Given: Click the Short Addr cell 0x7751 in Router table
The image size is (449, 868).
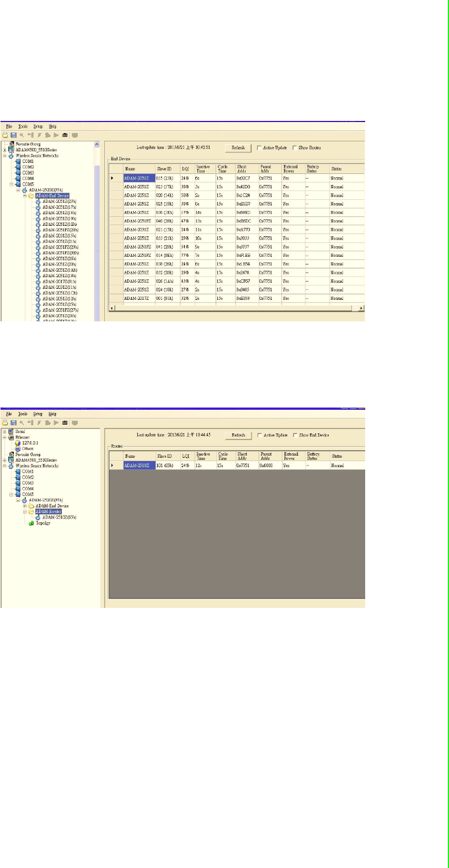Looking at the screenshot, I should pyautogui.click(x=246, y=465).
